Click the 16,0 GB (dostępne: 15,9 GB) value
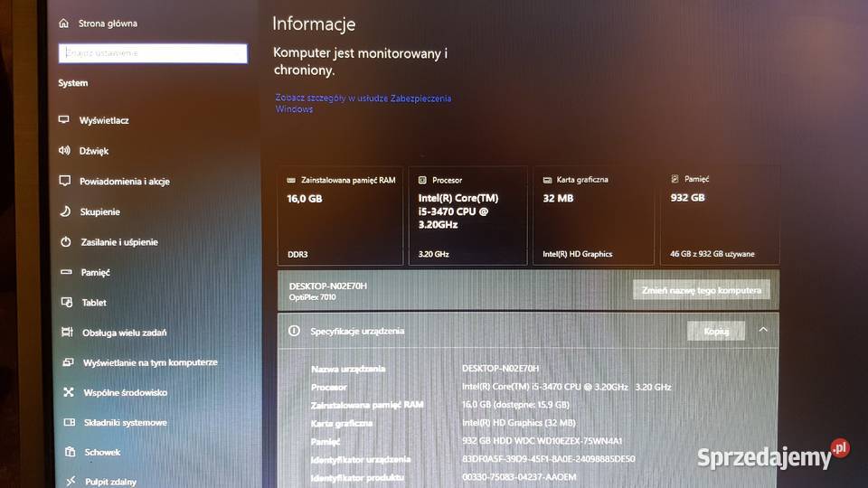 [x=515, y=405]
